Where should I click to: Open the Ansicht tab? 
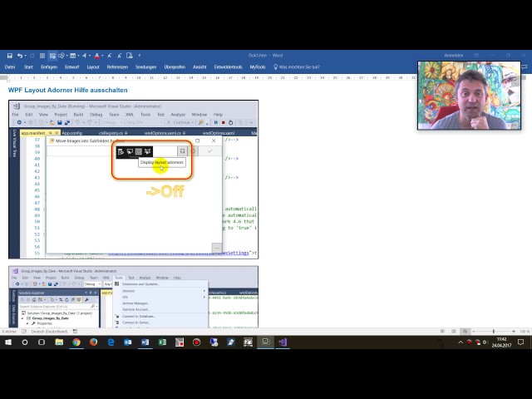(x=199, y=67)
